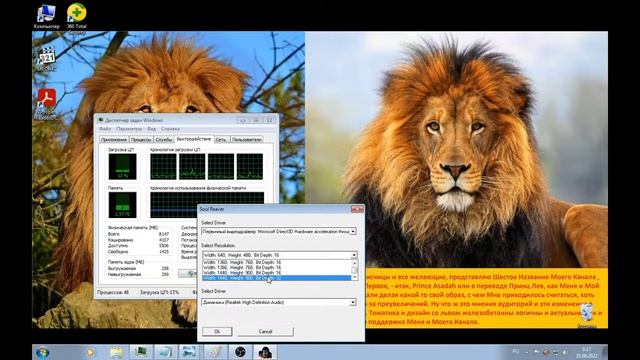Switch to the Приложения tab
The height and width of the screenshot is (360, 640).
(114, 140)
